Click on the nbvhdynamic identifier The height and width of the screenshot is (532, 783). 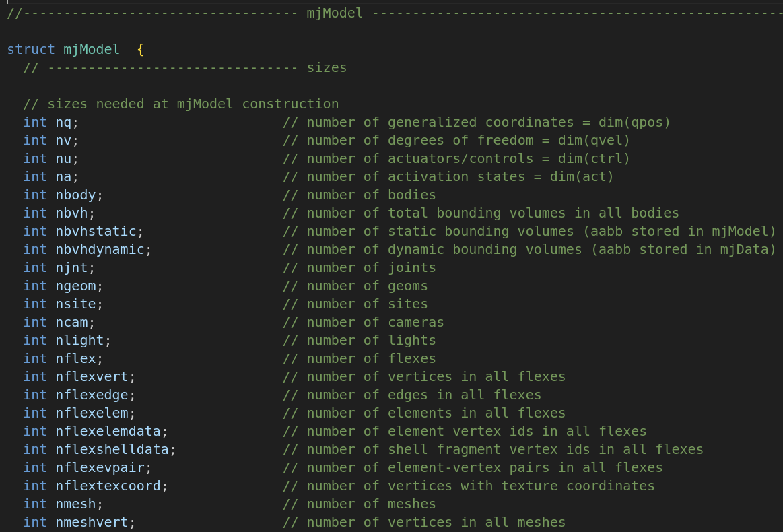click(100, 249)
